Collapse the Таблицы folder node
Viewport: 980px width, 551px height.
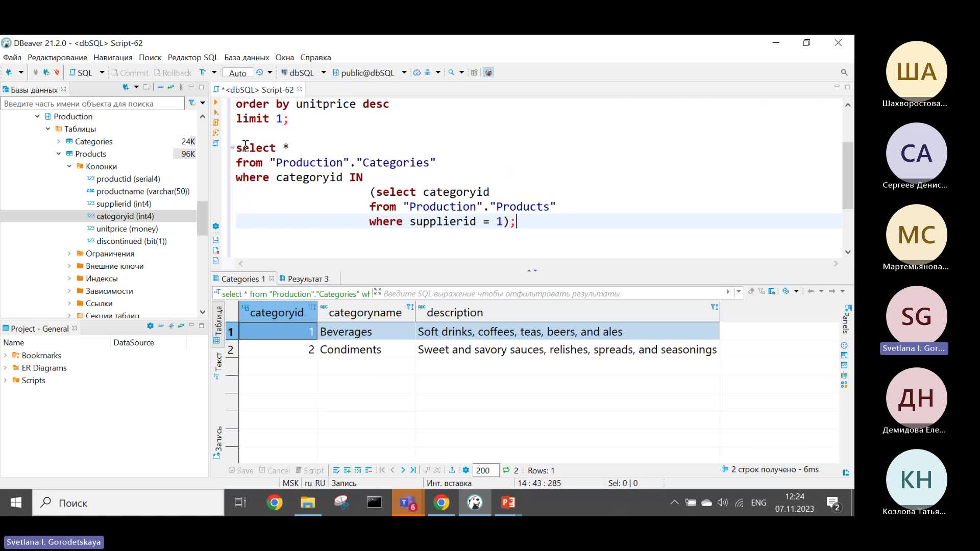48,129
